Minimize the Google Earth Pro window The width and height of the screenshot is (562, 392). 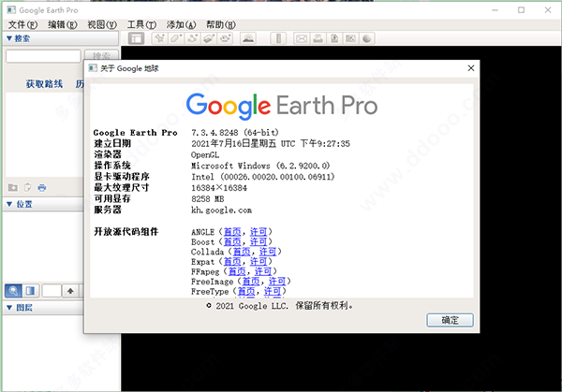(x=495, y=10)
